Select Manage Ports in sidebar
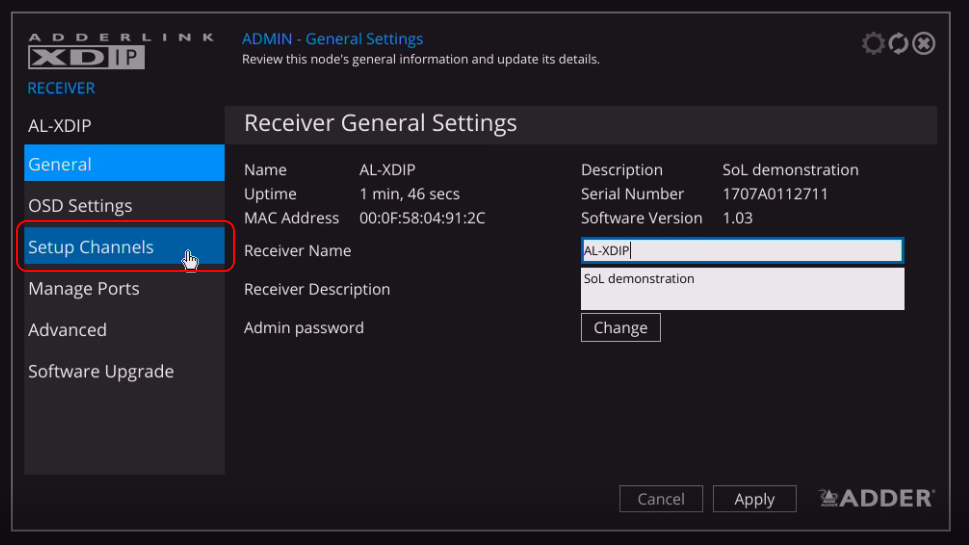Image resolution: width=969 pixels, height=545 pixels. (124, 289)
